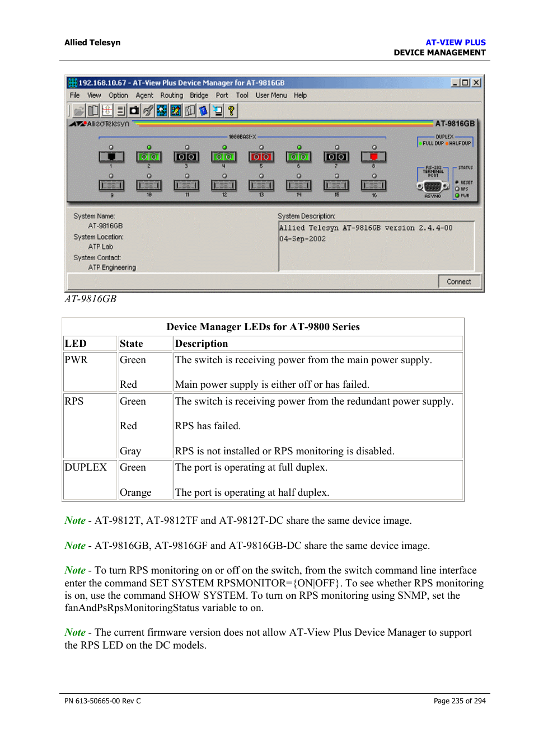Click the pencil edit map toolbar icon

[176, 111]
